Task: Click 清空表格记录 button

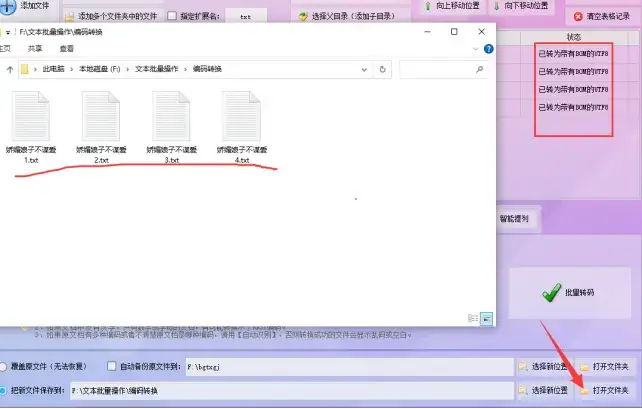Action: [x=600, y=17]
